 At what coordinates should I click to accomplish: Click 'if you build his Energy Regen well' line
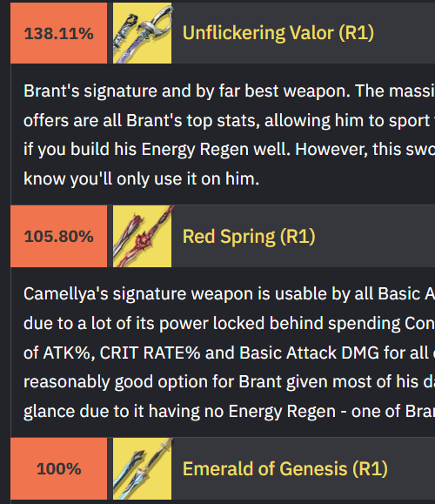coord(229,150)
